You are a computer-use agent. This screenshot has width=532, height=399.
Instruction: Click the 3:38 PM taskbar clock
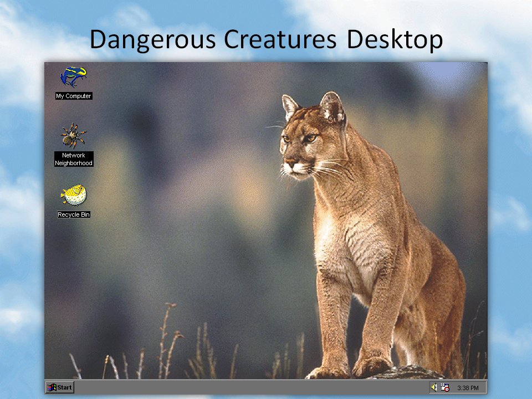click(468, 388)
